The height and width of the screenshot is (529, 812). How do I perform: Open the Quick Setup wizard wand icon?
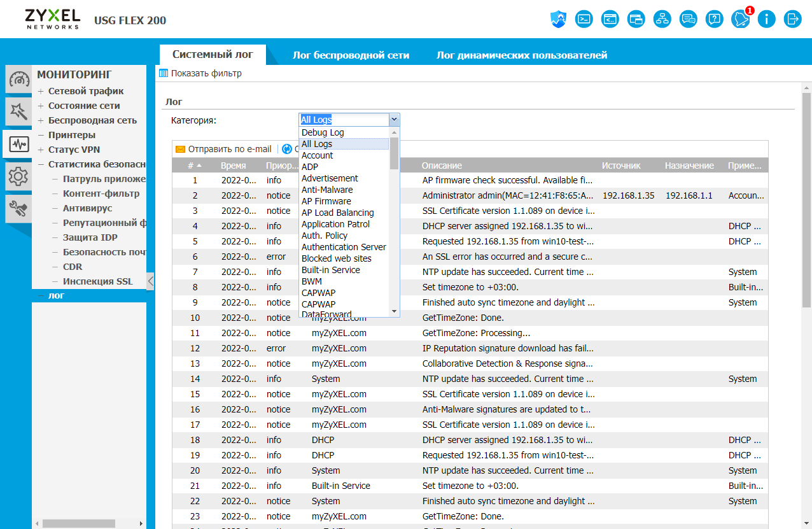point(18,111)
